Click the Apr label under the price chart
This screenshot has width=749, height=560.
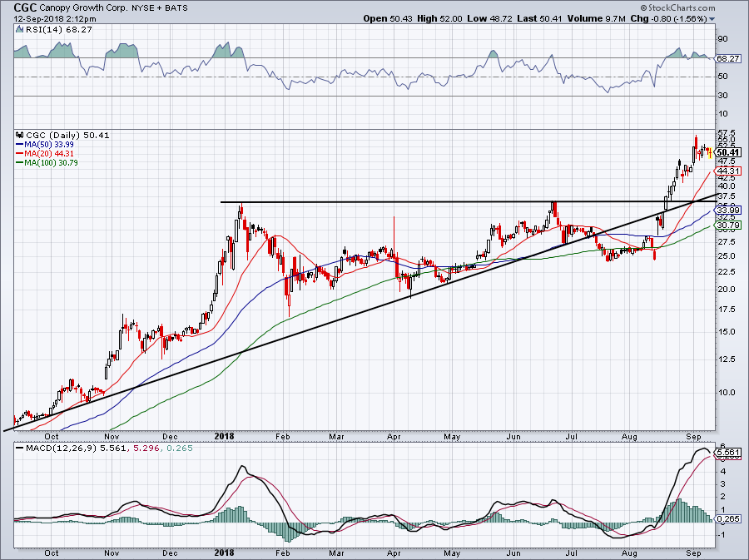point(394,436)
